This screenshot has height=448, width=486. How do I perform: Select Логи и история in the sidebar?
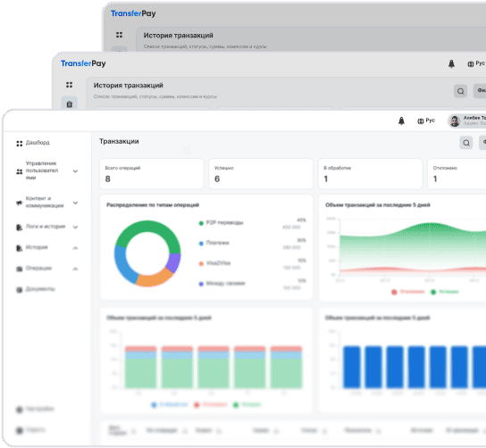40,227
